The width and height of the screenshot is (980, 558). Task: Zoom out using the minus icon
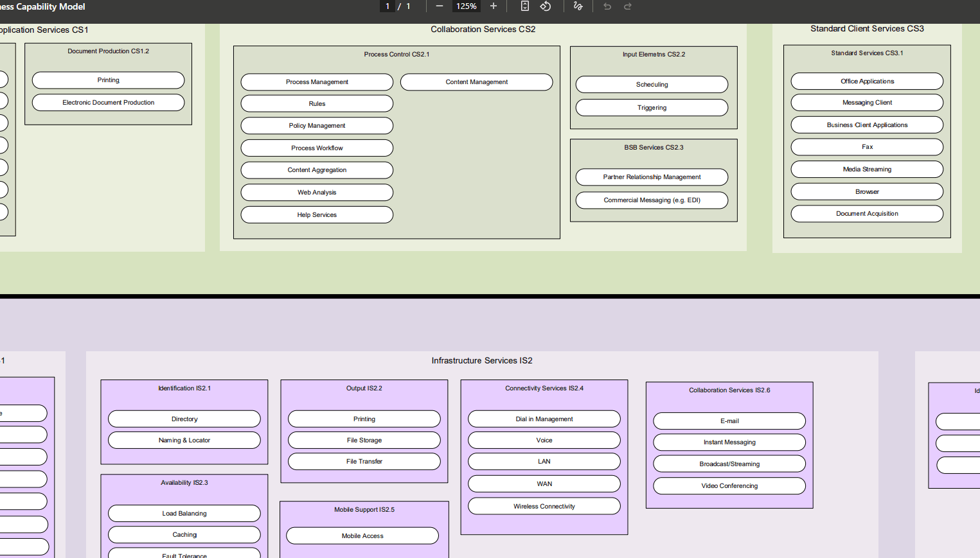[x=440, y=6]
